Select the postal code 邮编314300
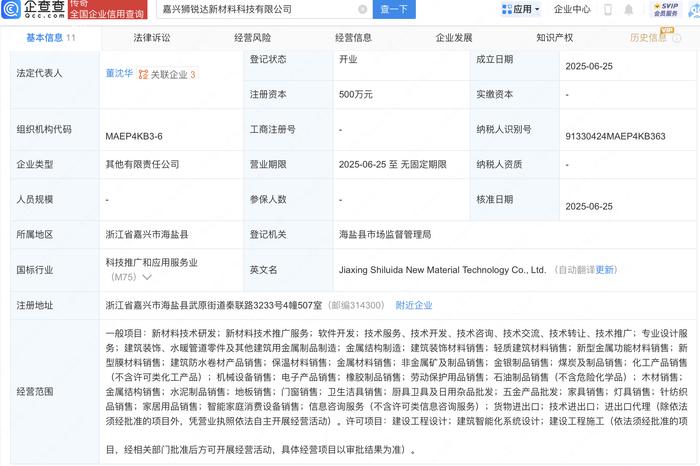 (356, 305)
